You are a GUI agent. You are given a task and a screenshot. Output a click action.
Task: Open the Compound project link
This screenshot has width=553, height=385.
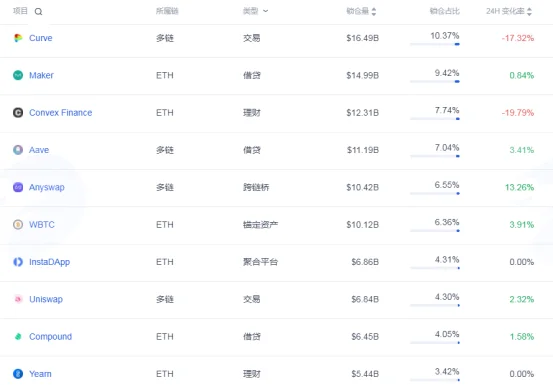click(x=50, y=337)
